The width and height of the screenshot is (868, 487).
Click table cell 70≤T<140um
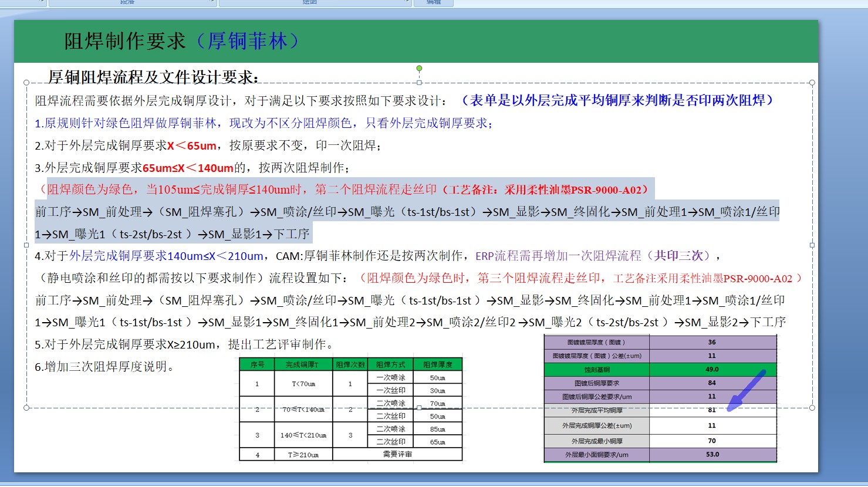click(x=303, y=410)
